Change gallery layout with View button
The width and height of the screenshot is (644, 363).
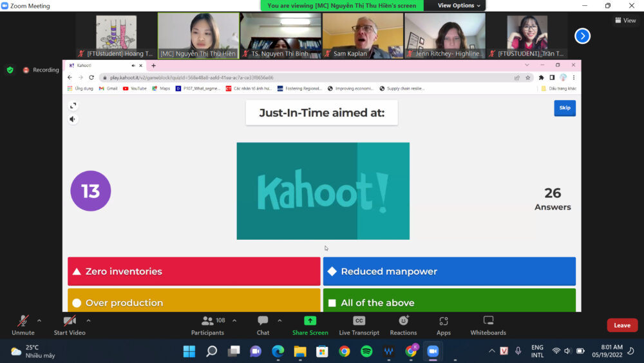[x=625, y=20]
